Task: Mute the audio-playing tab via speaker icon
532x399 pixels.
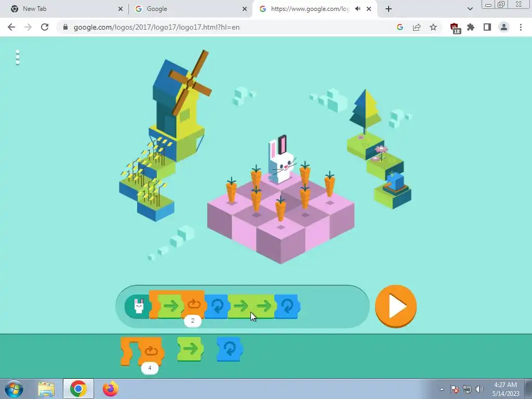Action: [357, 9]
